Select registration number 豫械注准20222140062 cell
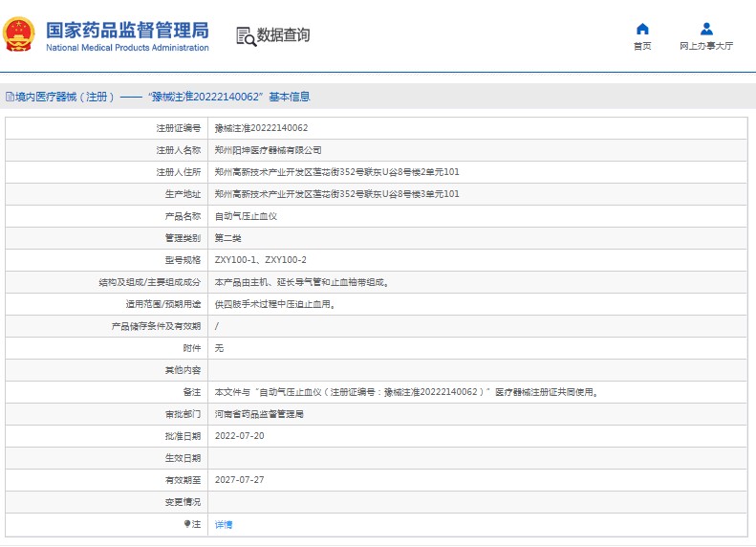756x547 pixels. pos(261,128)
